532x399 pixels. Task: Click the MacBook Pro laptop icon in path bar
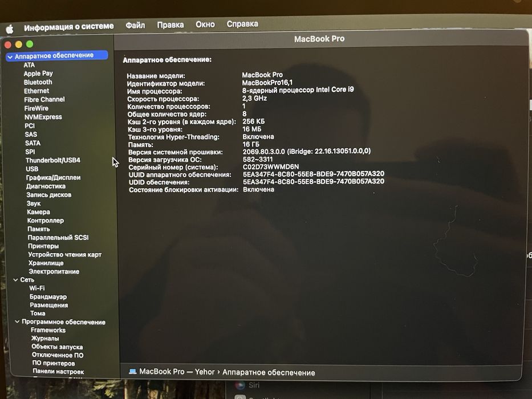click(133, 371)
